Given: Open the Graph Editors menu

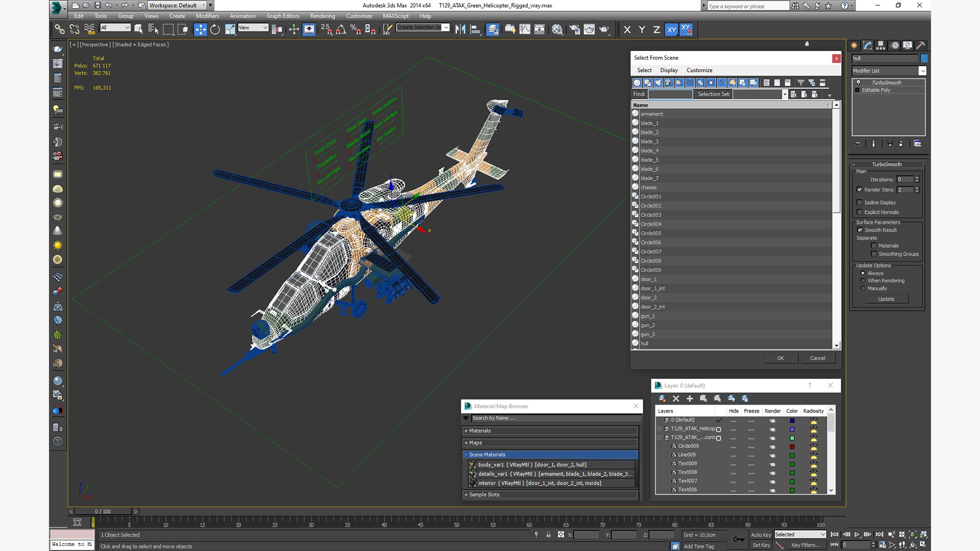Looking at the screenshot, I should coord(283,16).
